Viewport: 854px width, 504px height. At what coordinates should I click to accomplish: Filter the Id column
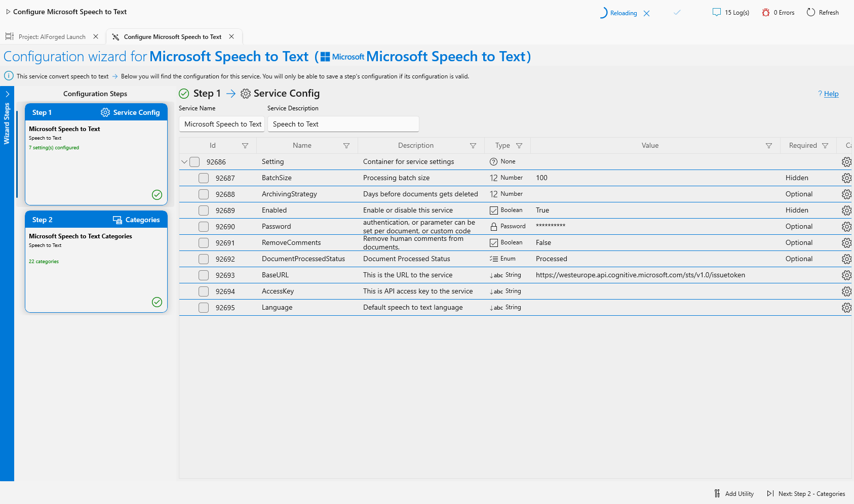coord(245,146)
